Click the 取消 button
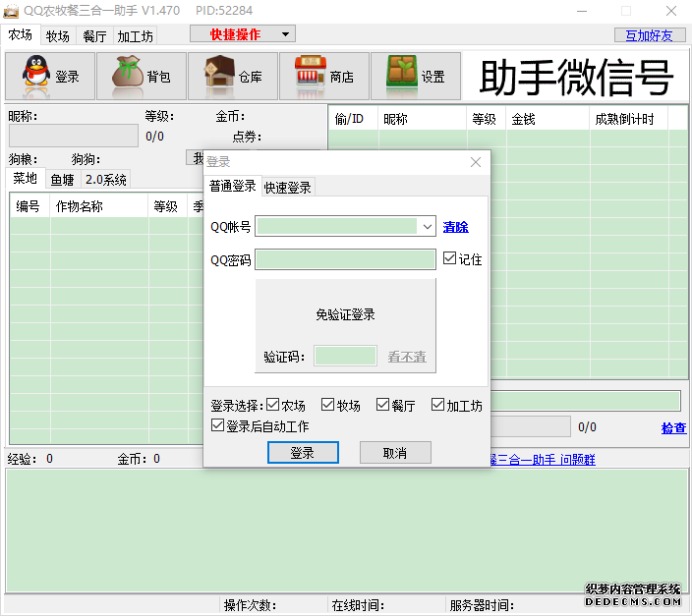Screen dimensions: 692x616 [x=395, y=452]
